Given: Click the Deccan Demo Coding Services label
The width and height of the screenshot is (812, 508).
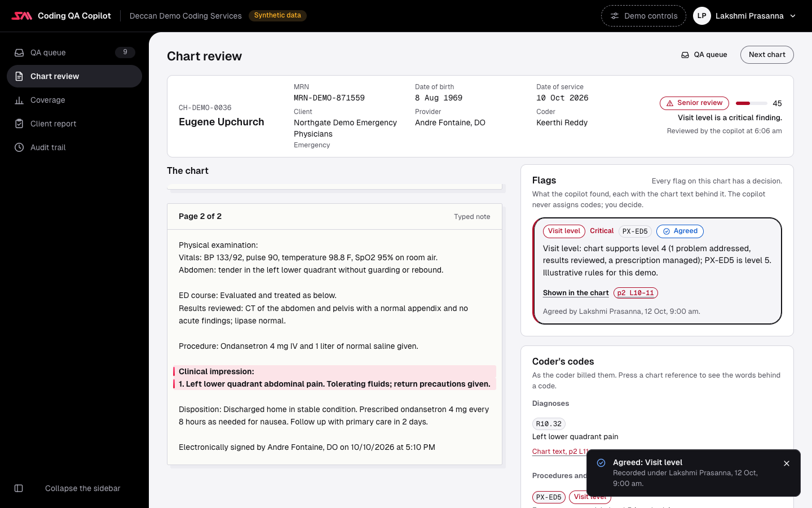Looking at the screenshot, I should [x=186, y=16].
